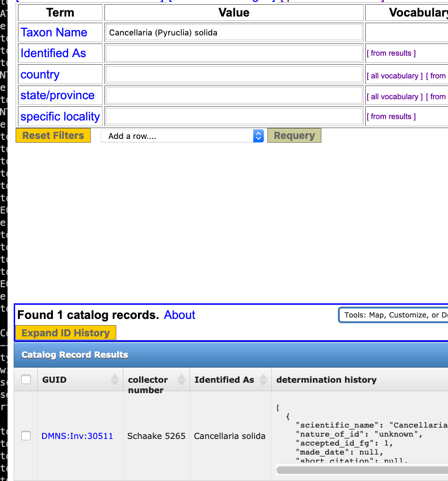Open 'from results' vocabulary for Identified As
The image size is (448, 481).
[391, 53]
